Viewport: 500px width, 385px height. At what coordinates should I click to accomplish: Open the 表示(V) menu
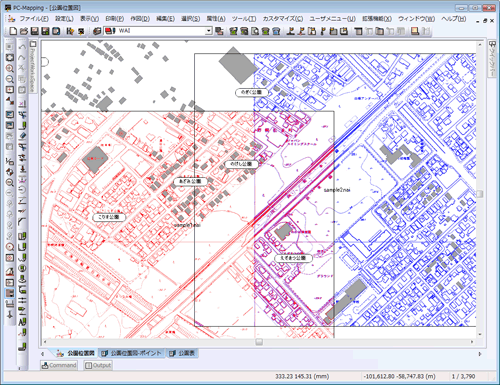click(89, 19)
